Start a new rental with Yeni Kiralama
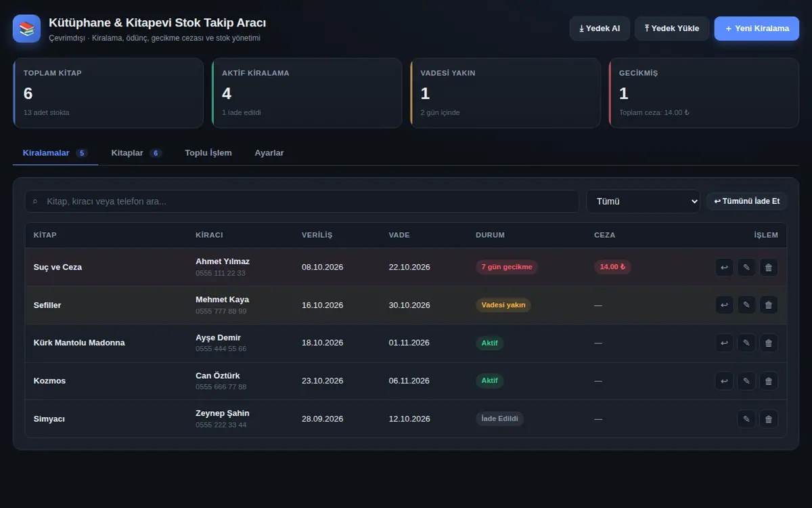 (757, 28)
